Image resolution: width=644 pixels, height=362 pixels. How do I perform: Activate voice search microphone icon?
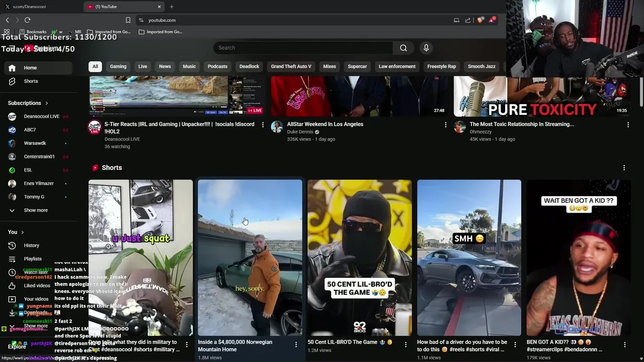pyautogui.click(x=426, y=48)
